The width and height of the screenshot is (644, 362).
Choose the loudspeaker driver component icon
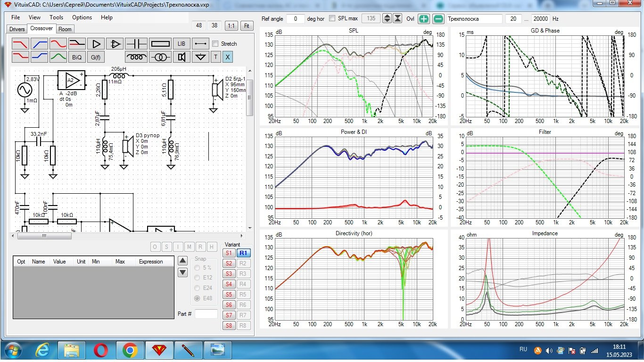click(x=181, y=57)
